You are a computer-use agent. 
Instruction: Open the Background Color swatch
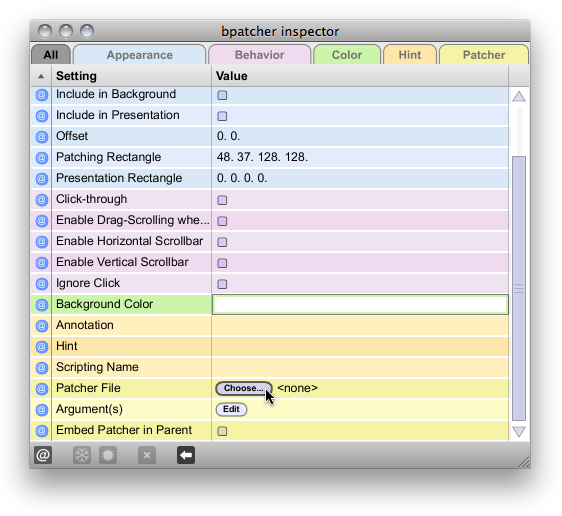[360, 305]
